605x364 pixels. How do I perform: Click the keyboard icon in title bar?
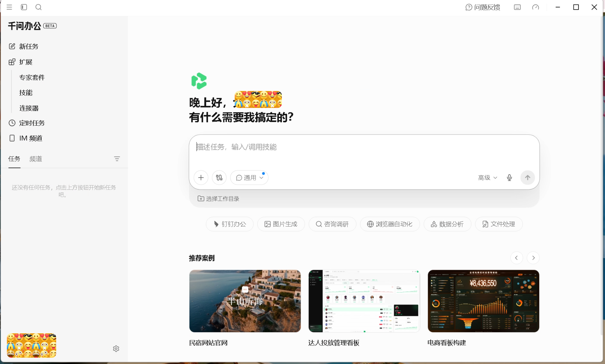[x=517, y=7]
